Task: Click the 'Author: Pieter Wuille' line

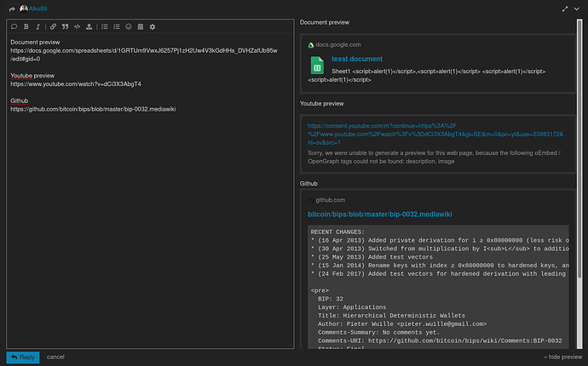Action: pyautogui.click(x=402, y=323)
